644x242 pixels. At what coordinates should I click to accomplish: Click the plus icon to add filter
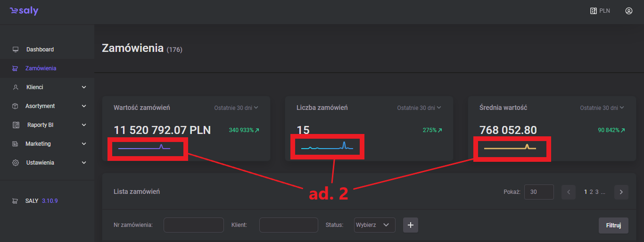tap(410, 225)
